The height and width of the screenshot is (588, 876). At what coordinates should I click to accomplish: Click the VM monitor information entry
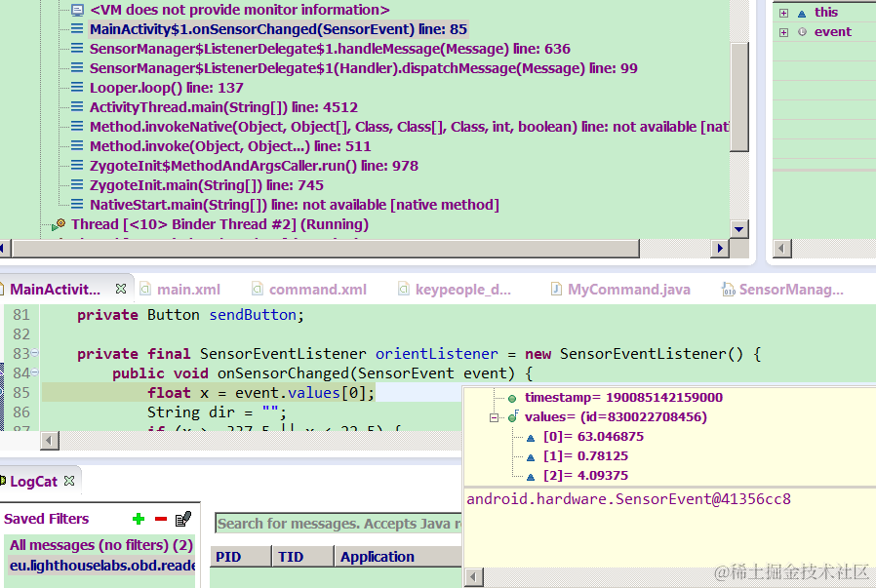[240, 10]
